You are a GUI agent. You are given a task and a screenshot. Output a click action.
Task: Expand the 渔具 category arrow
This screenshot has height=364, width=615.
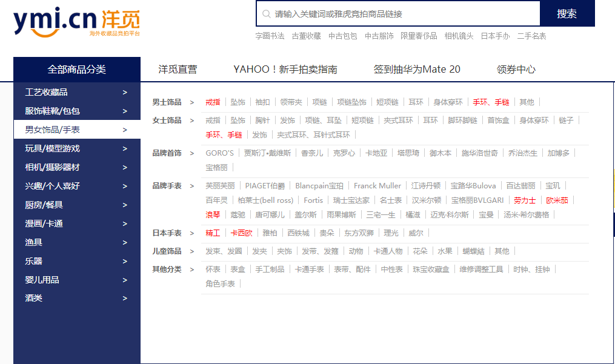click(x=125, y=242)
